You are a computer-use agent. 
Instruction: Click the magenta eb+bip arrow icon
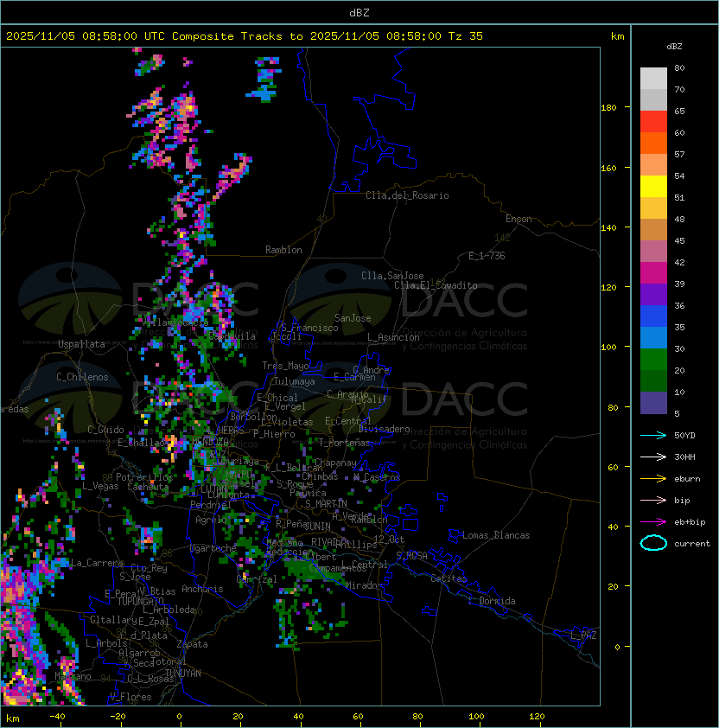pos(653,522)
